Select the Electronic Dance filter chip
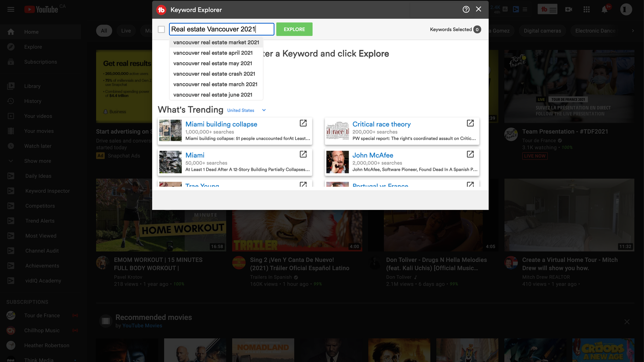This screenshot has width=644, height=362. click(x=595, y=31)
